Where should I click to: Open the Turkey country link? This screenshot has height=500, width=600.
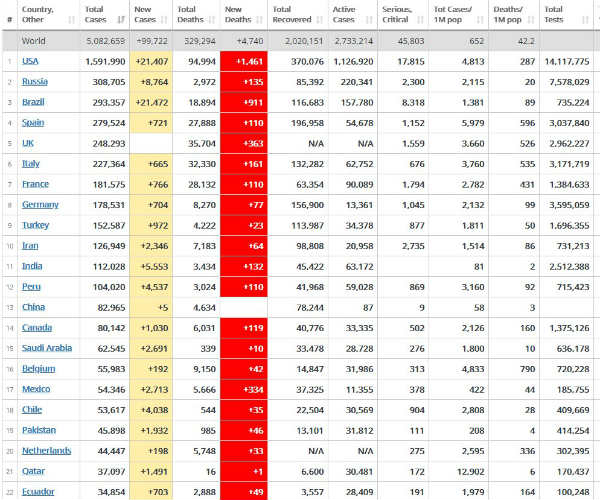pyautogui.click(x=36, y=225)
